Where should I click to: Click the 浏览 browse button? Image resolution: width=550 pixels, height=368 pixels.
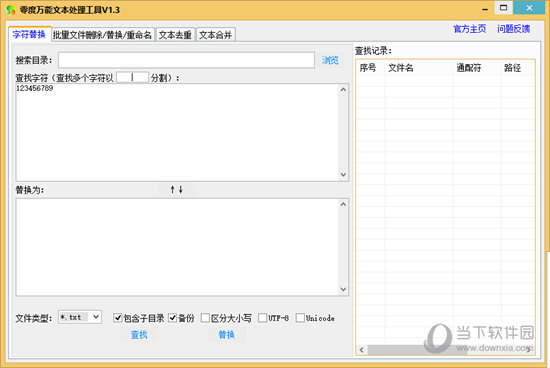click(x=330, y=60)
